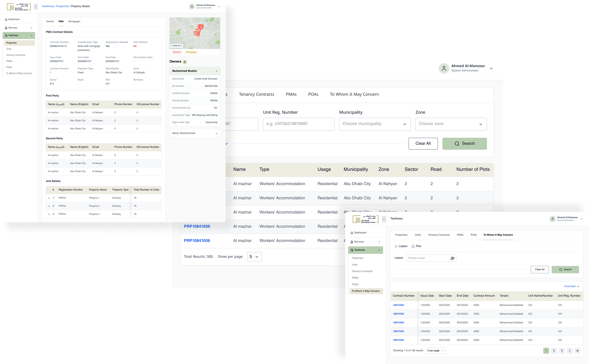Go to page 2 of results
Screen dimensions: 589x364
[x=554, y=351]
